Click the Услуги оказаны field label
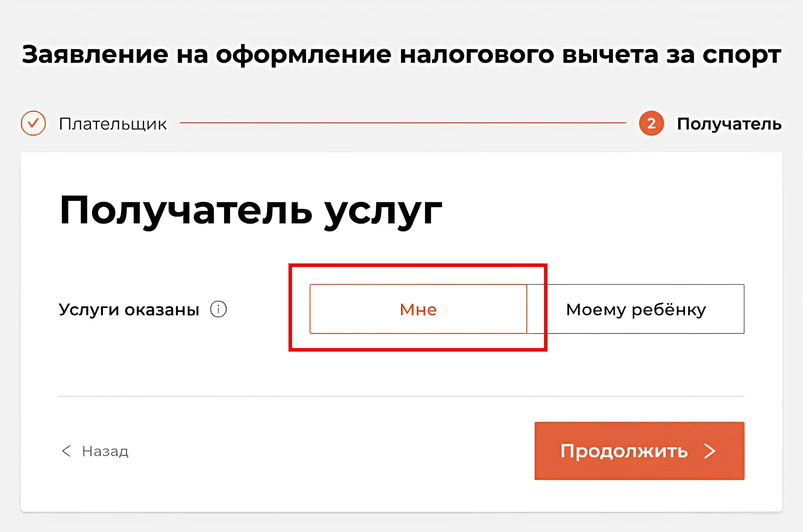Screen dimensions: 803x532 [x=129, y=310]
